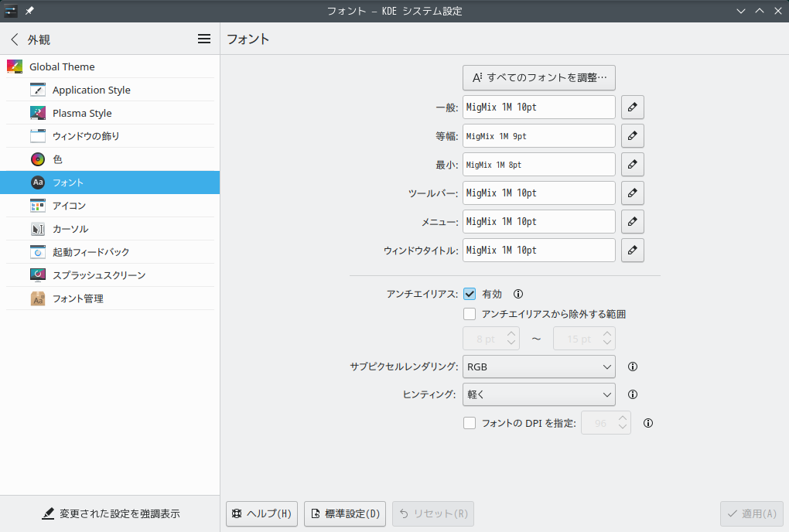Select the ウィンドウの飾り sidebar entry
The width and height of the screenshot is (789, 532).
pyautogui.click(x=110, y=136)
